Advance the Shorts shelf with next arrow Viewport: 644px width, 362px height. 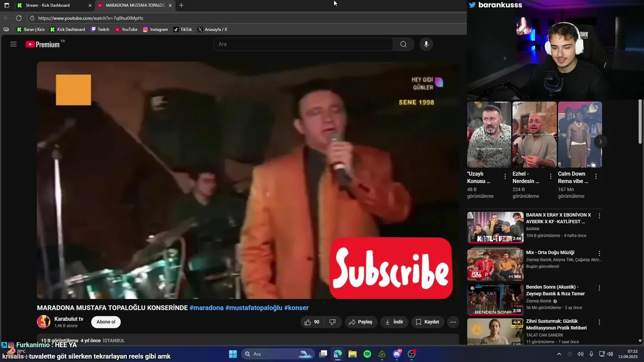[600, 141]
